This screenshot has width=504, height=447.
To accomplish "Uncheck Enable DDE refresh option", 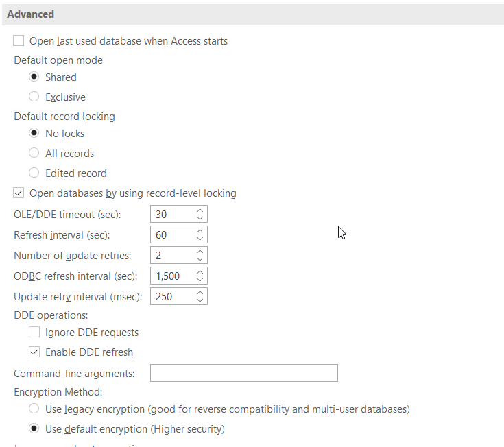I will [x=34, y=352].
